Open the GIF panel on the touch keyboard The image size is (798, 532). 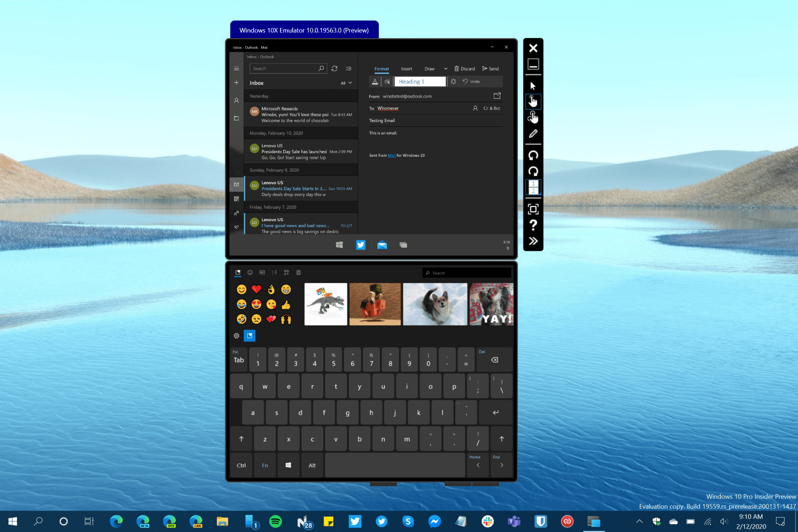262,272
